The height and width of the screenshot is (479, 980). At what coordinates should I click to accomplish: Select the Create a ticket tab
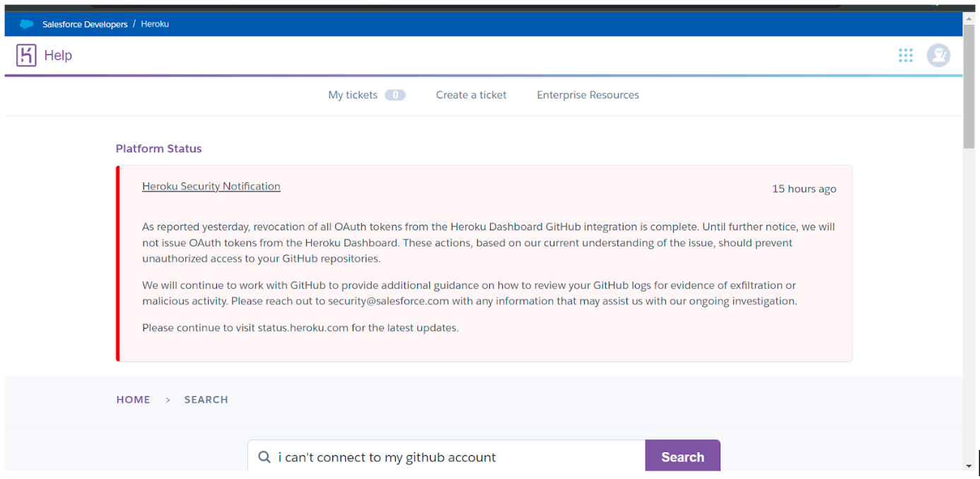click(x=471, y=94)
